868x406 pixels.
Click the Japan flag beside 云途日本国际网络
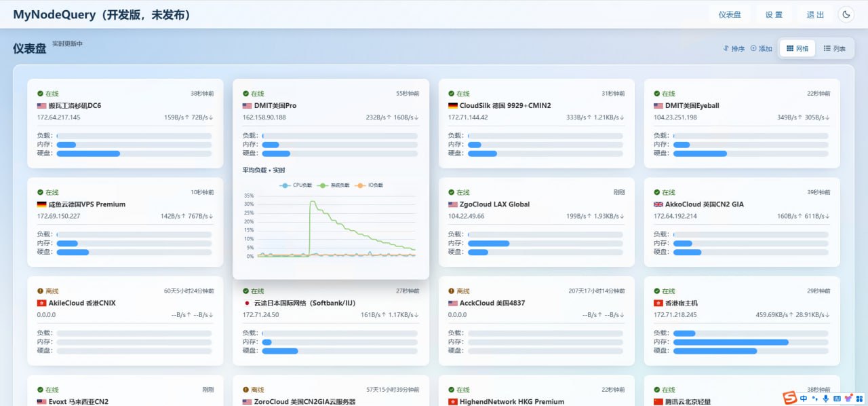click(x=247, y=303)
